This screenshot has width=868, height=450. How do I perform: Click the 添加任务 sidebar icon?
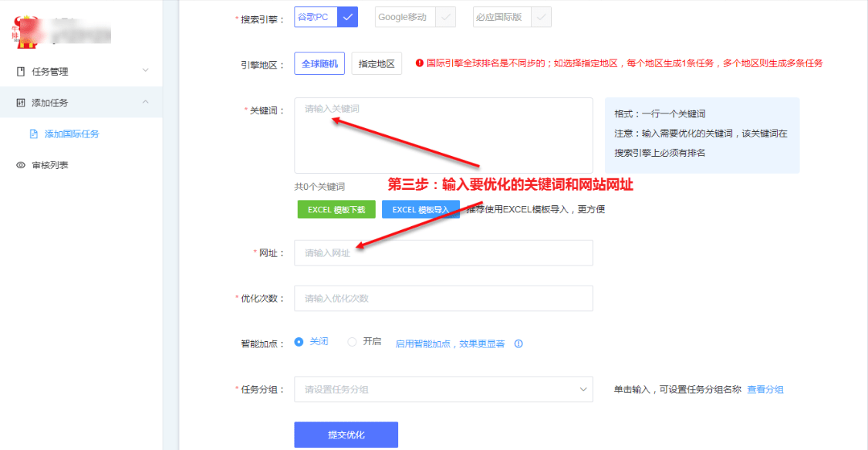21,103
